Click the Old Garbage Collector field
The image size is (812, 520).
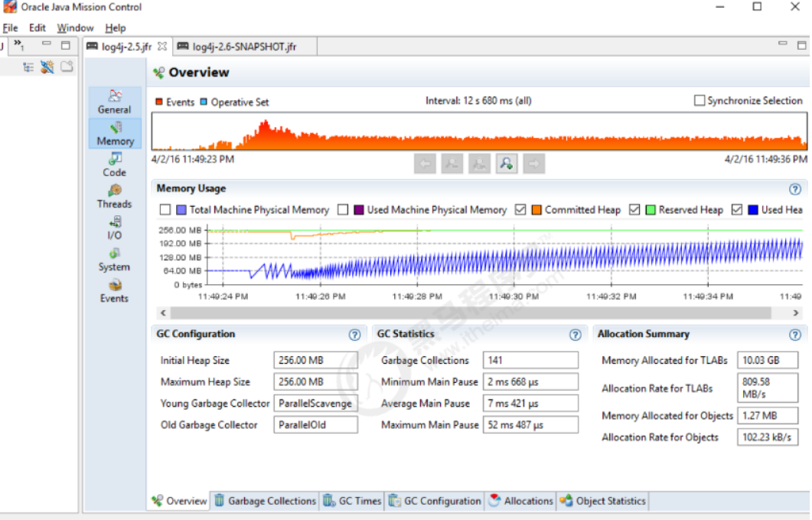point(315,424)
